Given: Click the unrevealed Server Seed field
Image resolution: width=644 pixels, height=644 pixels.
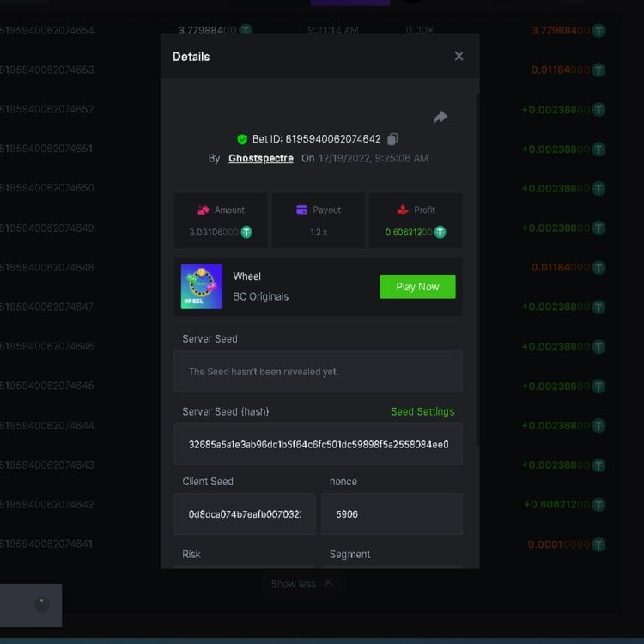Looking at the screenshot, I should [x=318, y=372].
